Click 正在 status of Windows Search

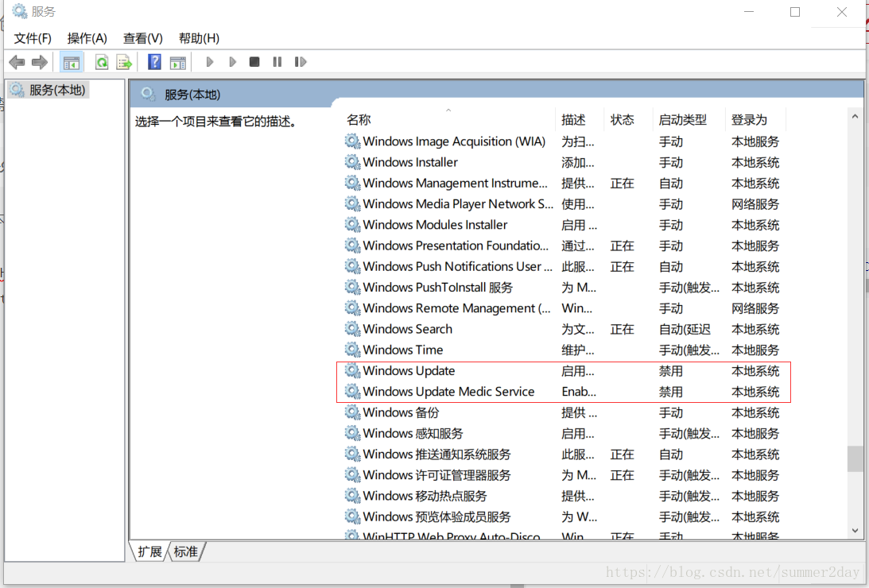[x=622, y=329]
